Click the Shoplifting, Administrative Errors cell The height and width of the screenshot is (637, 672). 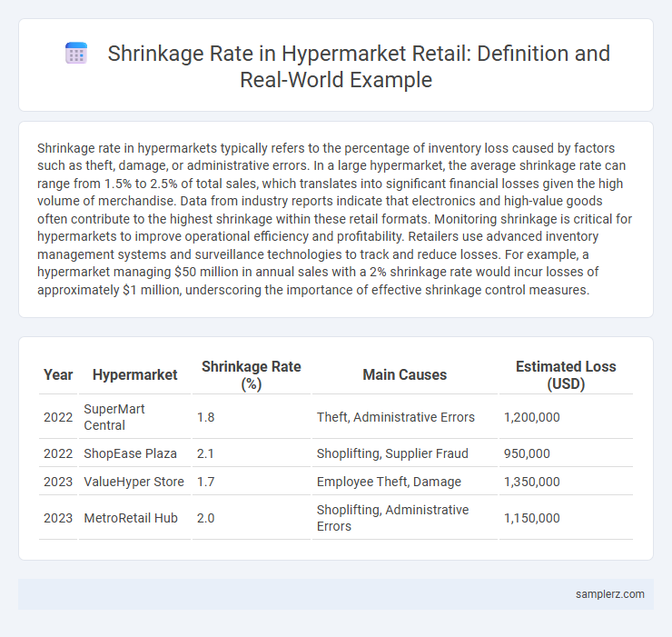tap(405, 518)
